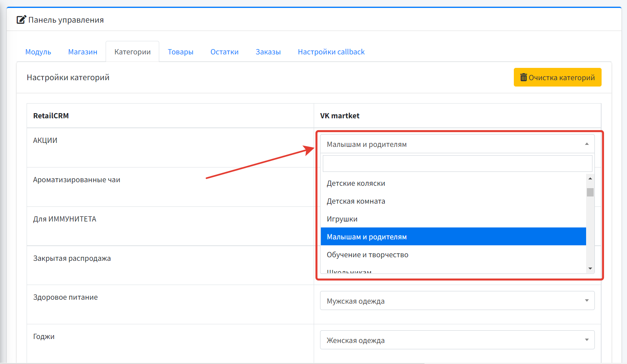Click the dropdown list scroll down arrow
Viewport: 627px width, 364px height.
pyautogui.click(x=590, y=269)
